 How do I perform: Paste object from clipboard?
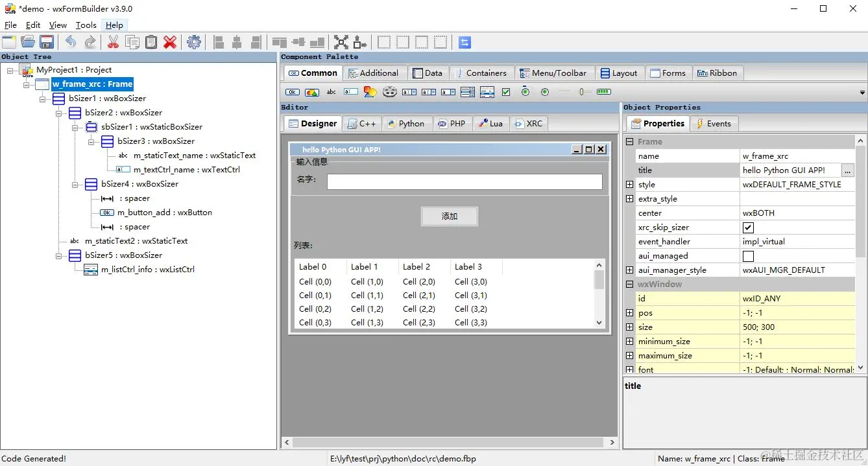pyautogui.click(x=151, y=42)
